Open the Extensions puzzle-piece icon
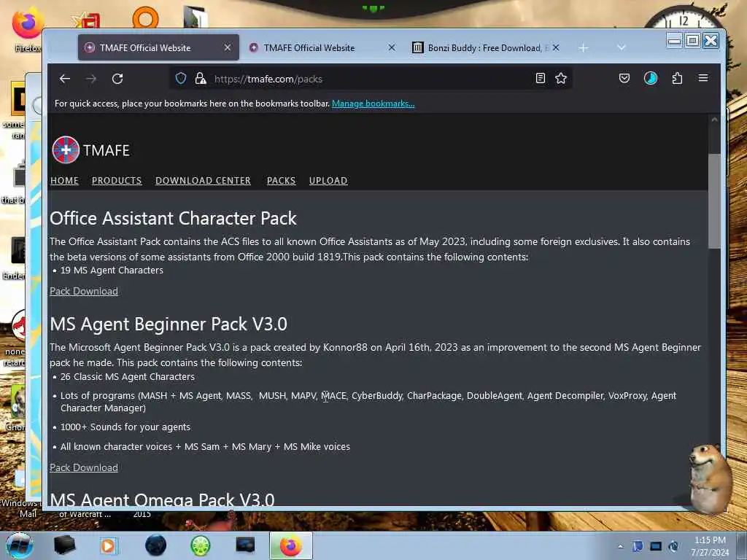 pyautogui.click(x=677, y=78)
